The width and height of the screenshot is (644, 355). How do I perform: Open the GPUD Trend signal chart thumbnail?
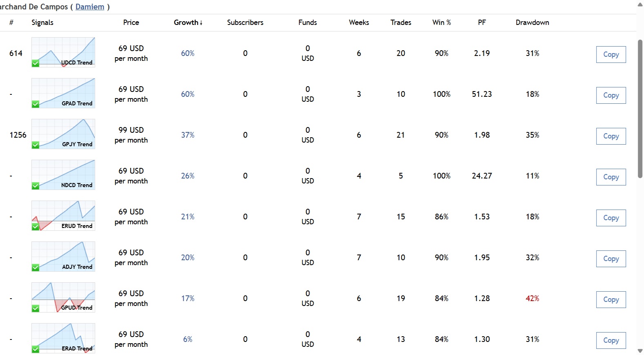pyautogui.click(x=63, y=297)
